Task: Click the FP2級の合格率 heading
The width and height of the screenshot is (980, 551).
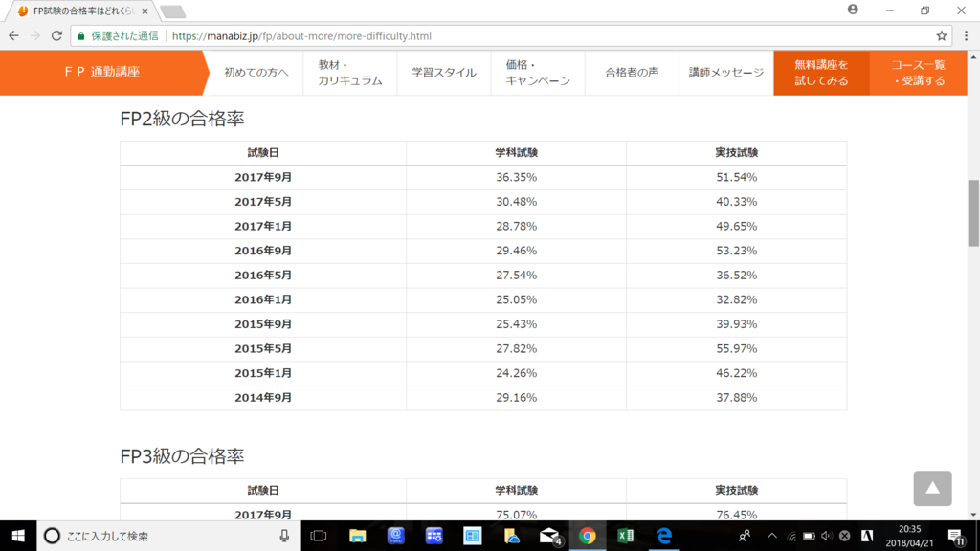Action: coord(182,119)
